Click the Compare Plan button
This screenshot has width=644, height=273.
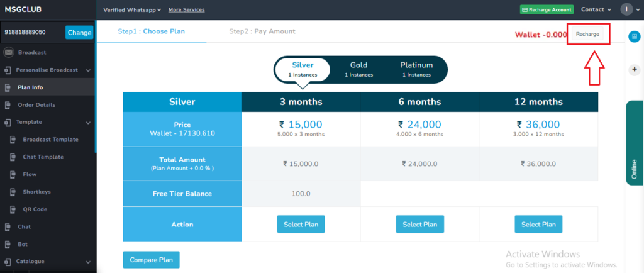(x=151, y=260)
